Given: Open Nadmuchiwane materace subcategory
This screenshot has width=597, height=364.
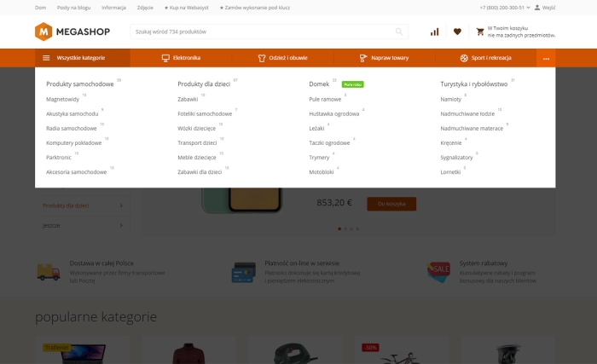Looking at the screenshot, I should [472, 129].
